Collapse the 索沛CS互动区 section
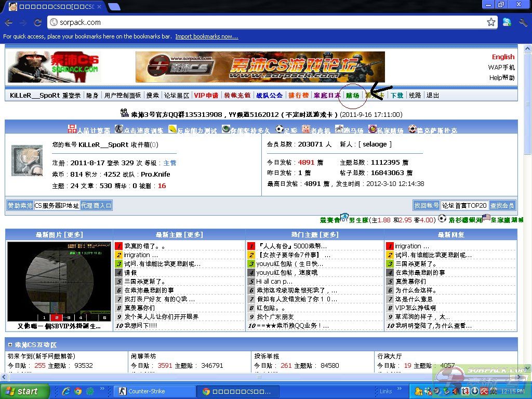The image size is (532, 399). (10, 345)
